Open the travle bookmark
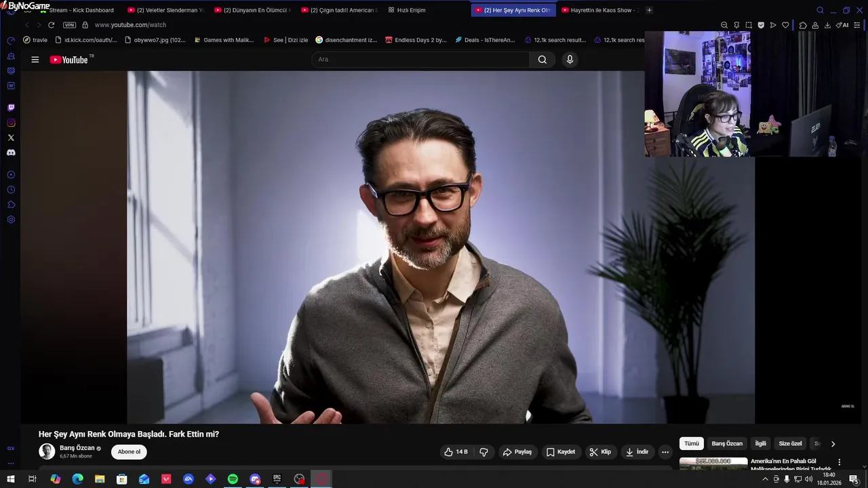Screen dimensions: 868x488 point(35,40)
